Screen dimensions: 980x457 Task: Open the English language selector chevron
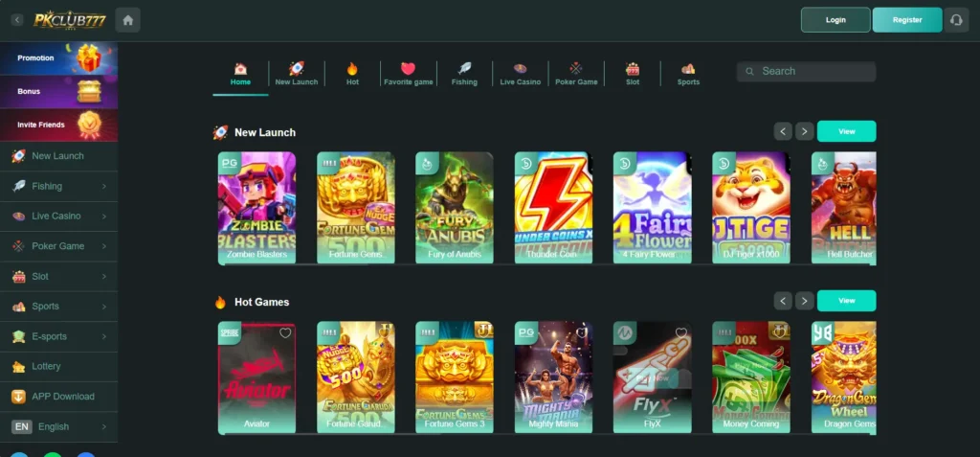tap(104, 426)
